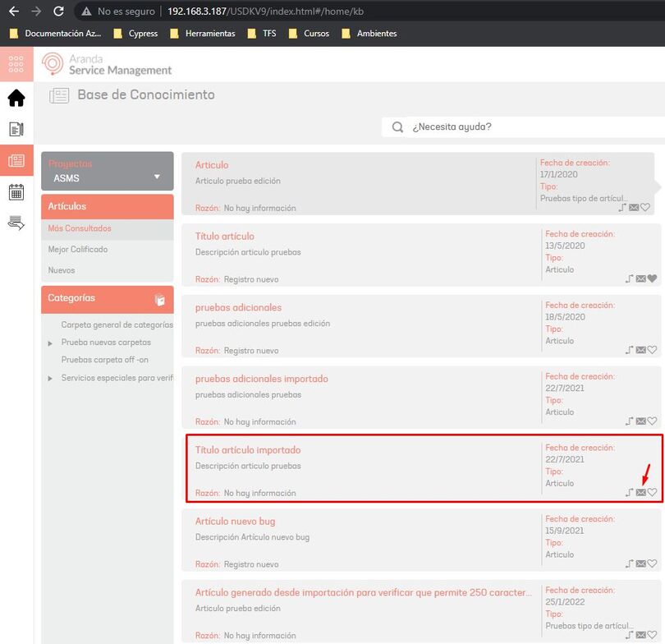The image size is (665, 644).
Task: Click route icon on 'Artículo nuevo bug' card
Action: click(x=630, y=563)
